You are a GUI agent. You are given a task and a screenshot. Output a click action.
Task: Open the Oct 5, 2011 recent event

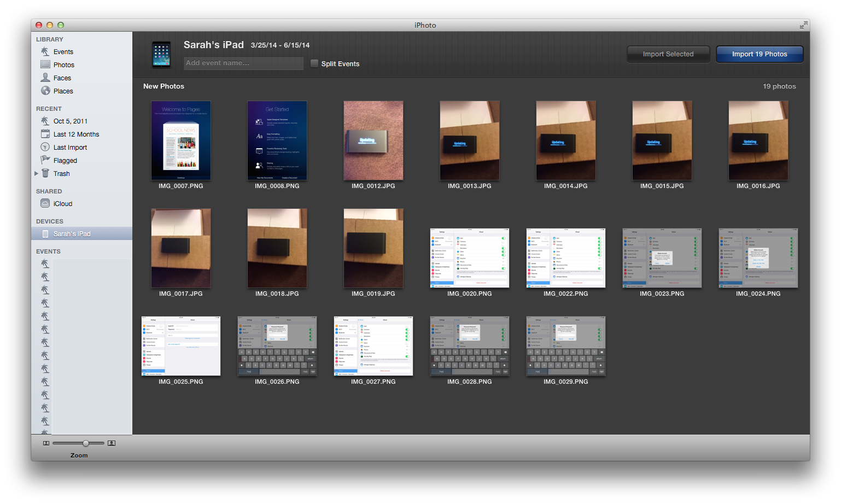[x=70, y=121]
